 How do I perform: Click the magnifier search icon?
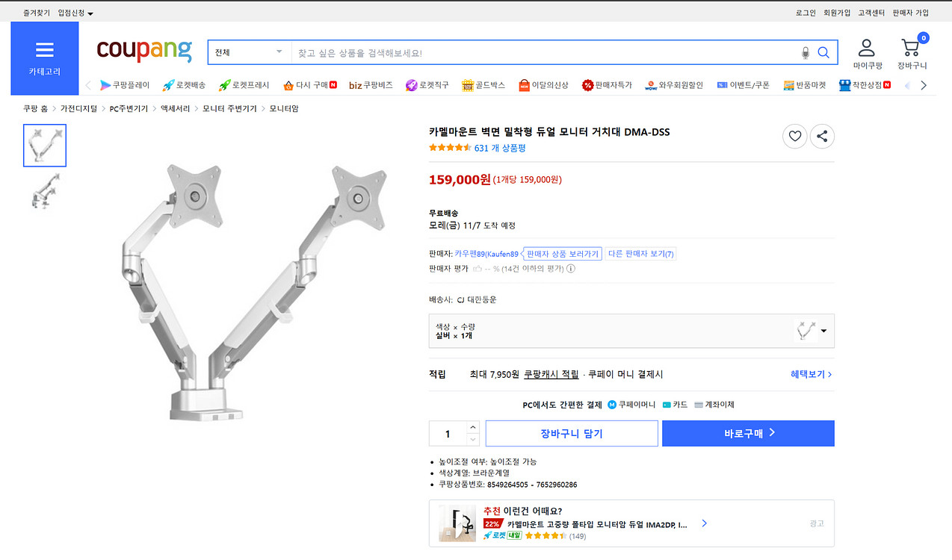click(x=823, y=53)
